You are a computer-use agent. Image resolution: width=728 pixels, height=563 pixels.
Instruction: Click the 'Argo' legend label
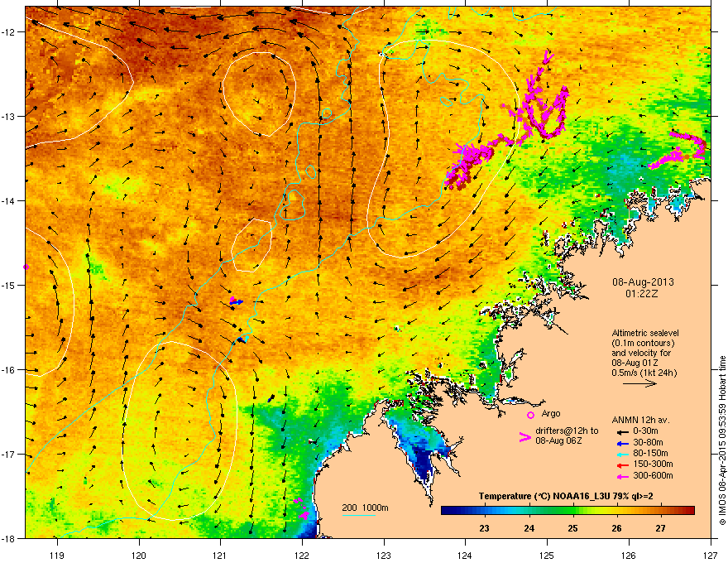pyautogui.click(x=551, y=413)
